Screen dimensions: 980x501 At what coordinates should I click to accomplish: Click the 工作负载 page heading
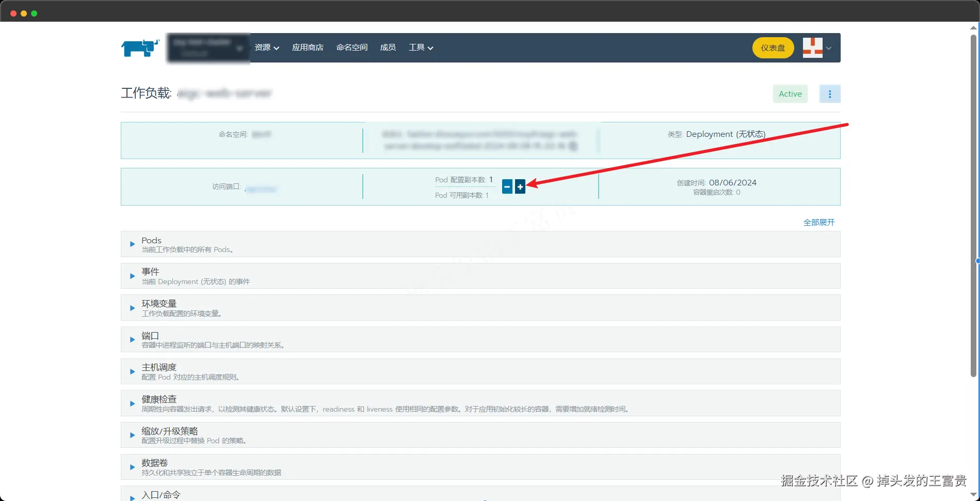point(146,93)
